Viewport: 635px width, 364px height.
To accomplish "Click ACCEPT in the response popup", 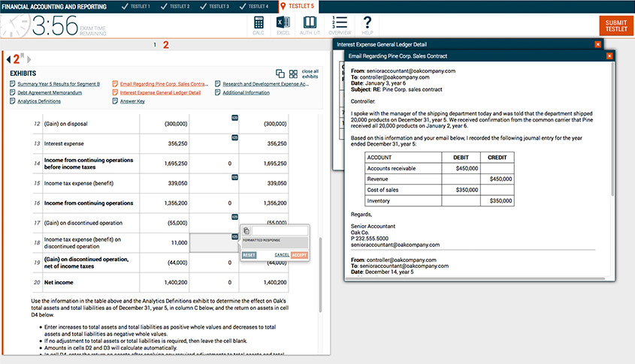I will (x=299, y=255).
